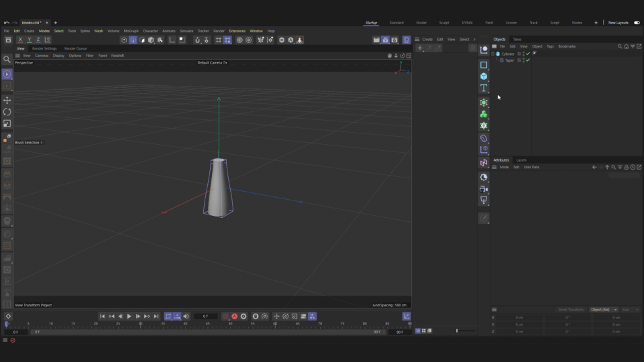Toggle timeline sound button
The height and width of the screenshot is (362, 644).
(x=186, y=316)
